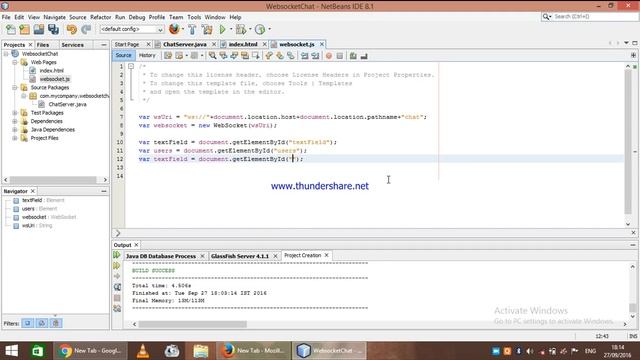This screenshot has width=640, height=360.
Task: Minimize the Projects panel
Action: click(x=104, y=45)
